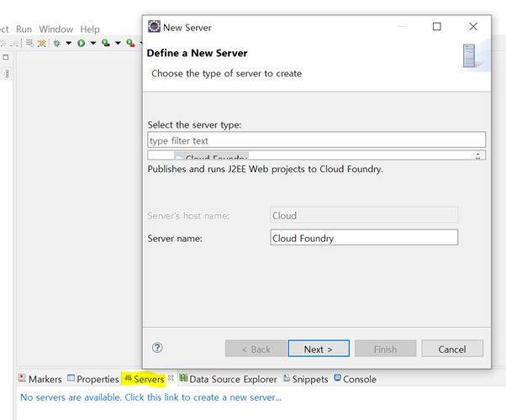Viewport: 506px width, 420px height.
Task: Cancel the New Server dialog
Action: (452, 349)
